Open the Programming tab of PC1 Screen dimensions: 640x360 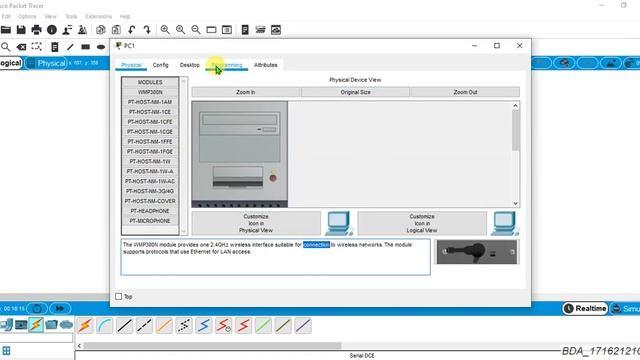(227, 65)
